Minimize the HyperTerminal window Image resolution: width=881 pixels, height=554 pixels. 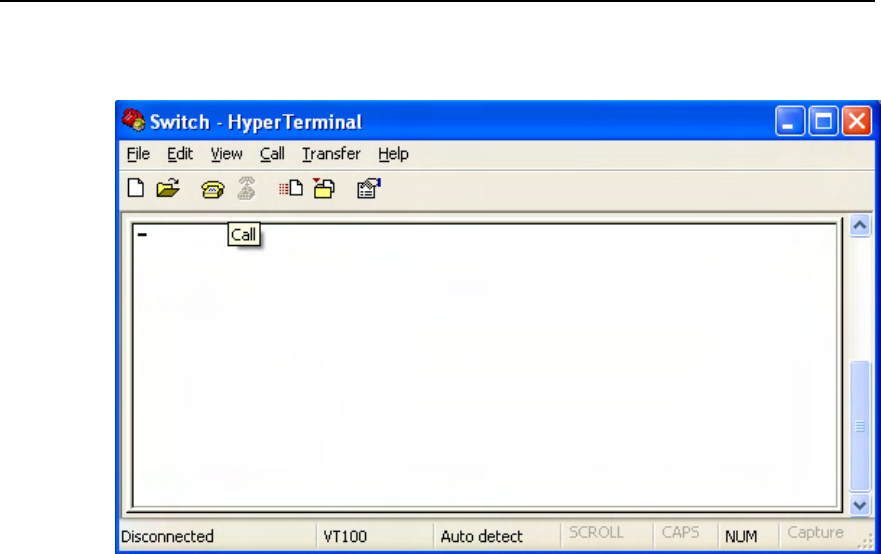pyautogui.click(x=789, y=121)
